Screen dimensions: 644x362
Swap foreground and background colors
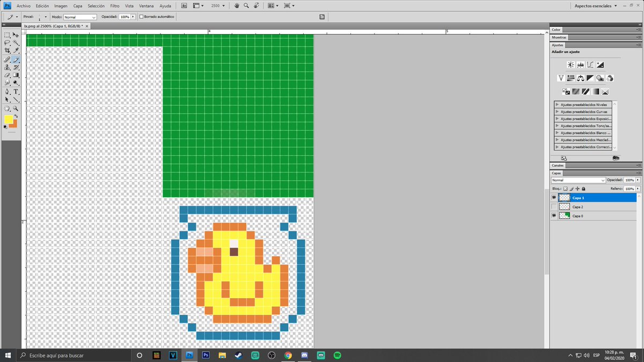click(x=16, y=116)
